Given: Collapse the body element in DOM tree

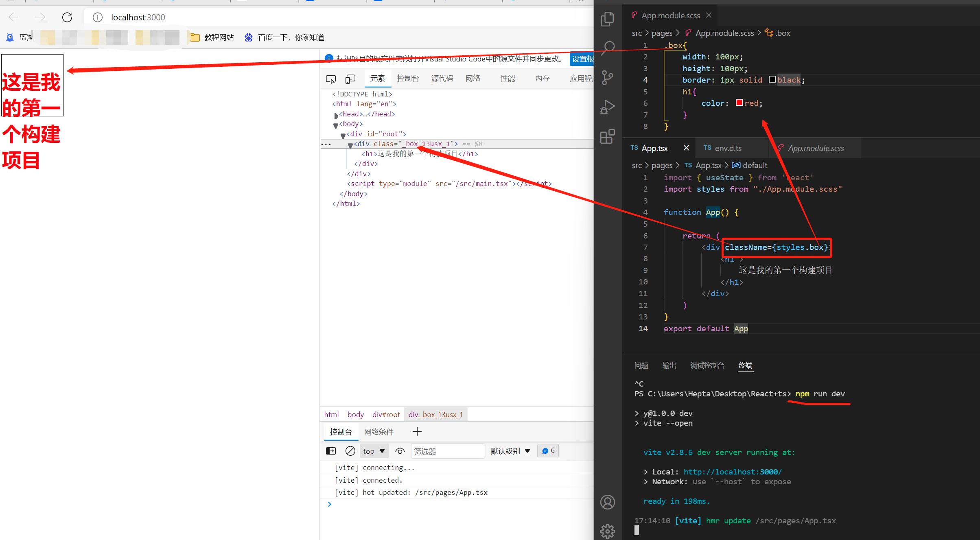Looking at the screenshot, I should pyautogui.click(x=336, y=125).
